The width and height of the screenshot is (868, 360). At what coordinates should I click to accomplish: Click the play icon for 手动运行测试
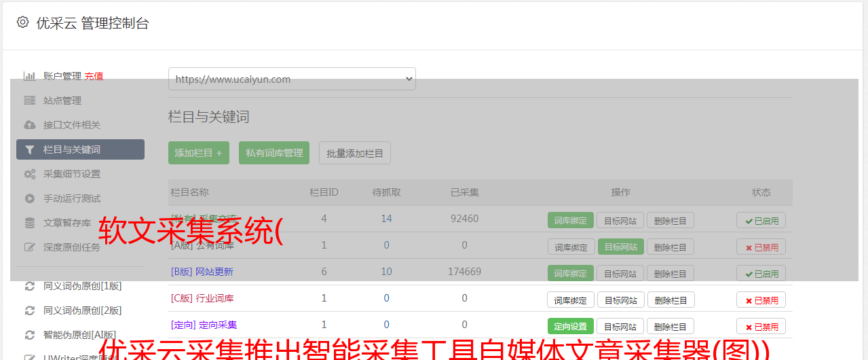tap(29, 198)
